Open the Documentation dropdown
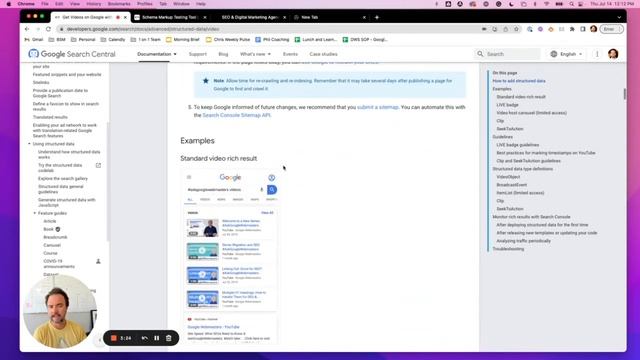640x360 pixels. [157, 54]
